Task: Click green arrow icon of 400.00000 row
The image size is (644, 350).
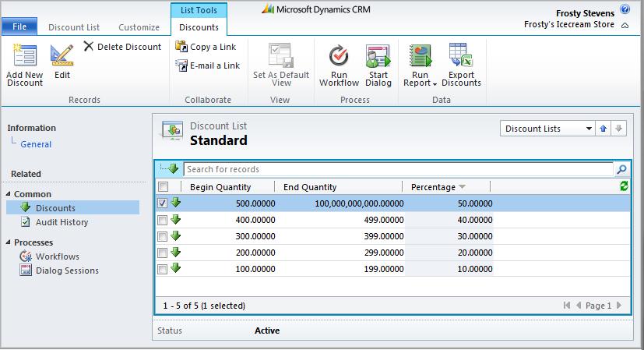Action: click(176, 219)
